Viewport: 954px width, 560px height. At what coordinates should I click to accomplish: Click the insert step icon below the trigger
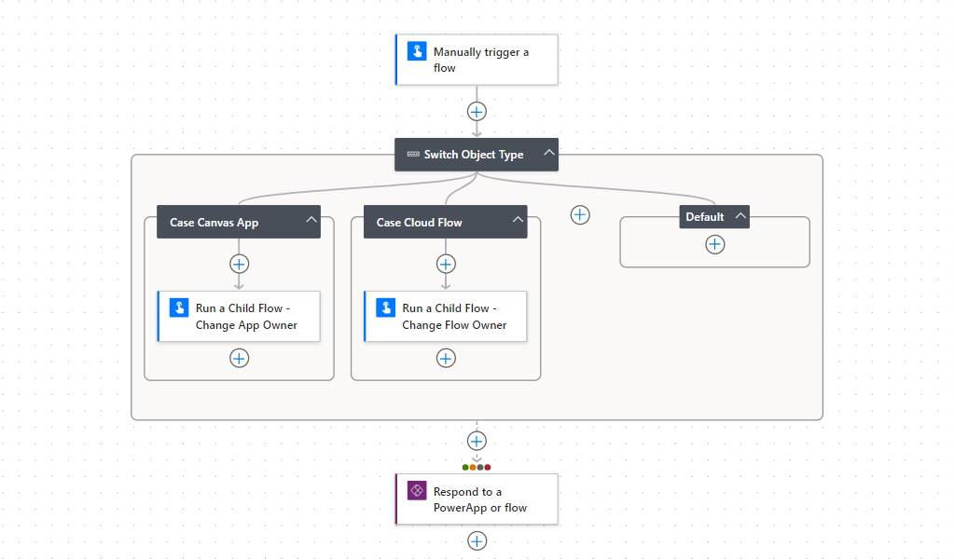coord(477,111)
